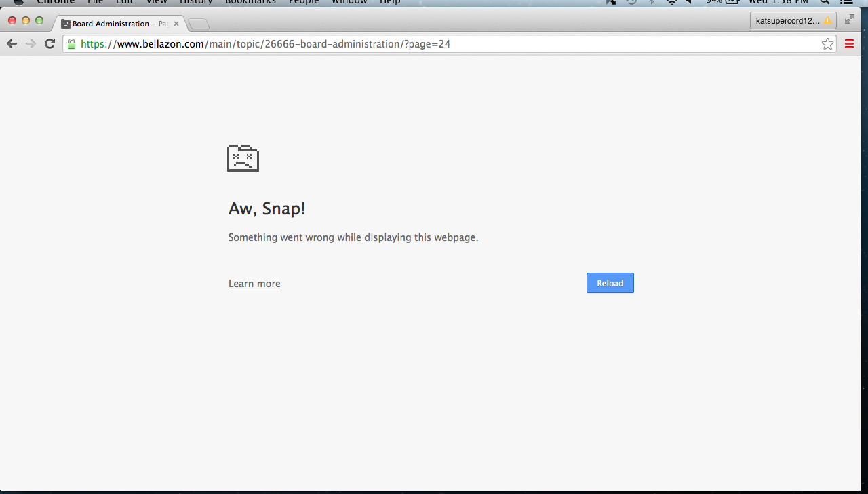Bookmark this page with the star icon

[827, 44]
